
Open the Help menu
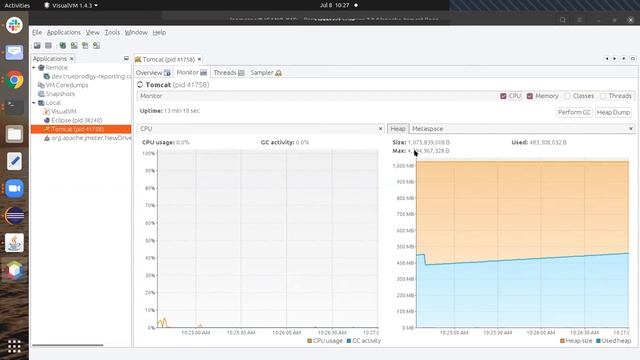pyautogui.click(x=159, y=32)
